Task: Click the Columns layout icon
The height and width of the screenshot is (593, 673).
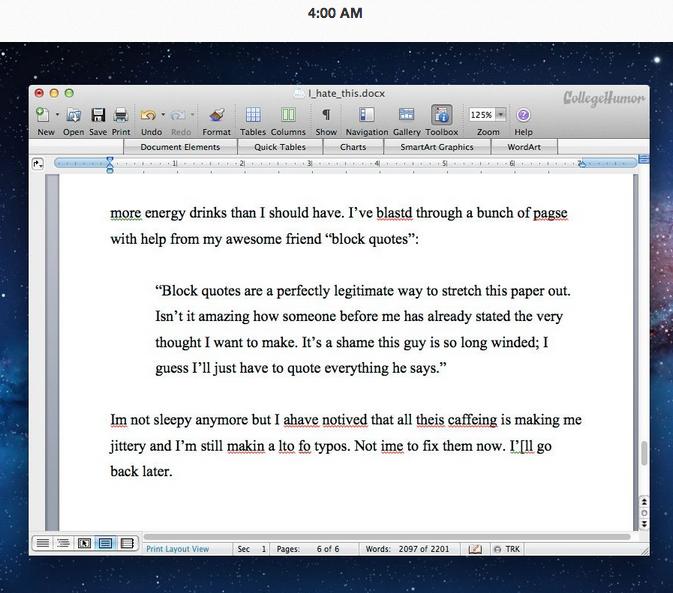Action: 288,116
